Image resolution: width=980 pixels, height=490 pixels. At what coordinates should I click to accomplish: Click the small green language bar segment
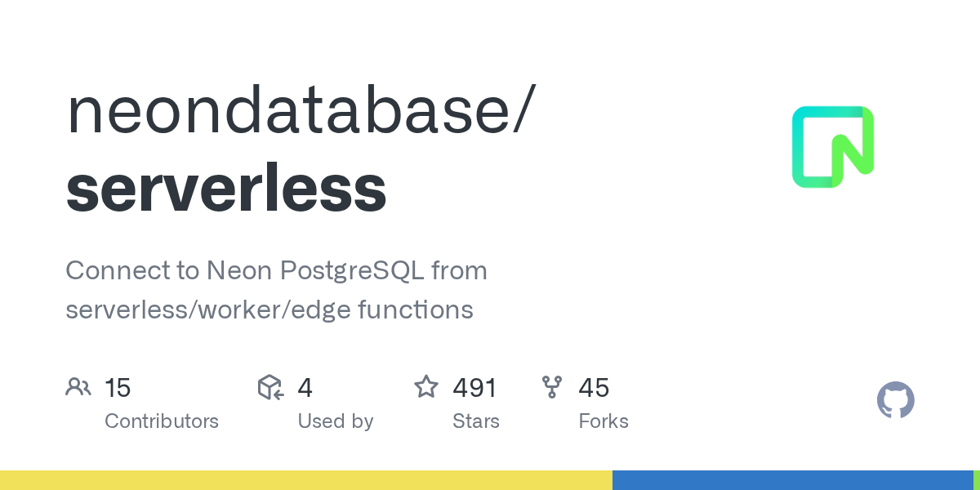point(976,480)
